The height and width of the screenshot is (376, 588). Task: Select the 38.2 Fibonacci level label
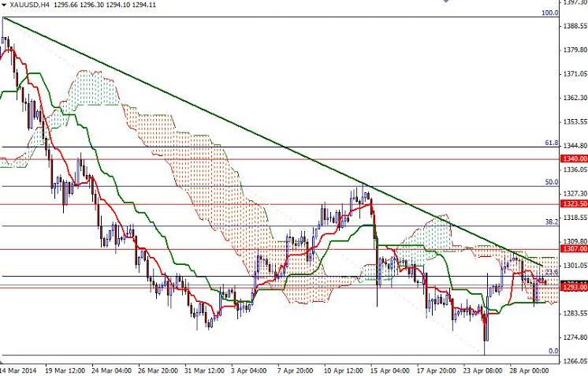[x=551, y=222]
